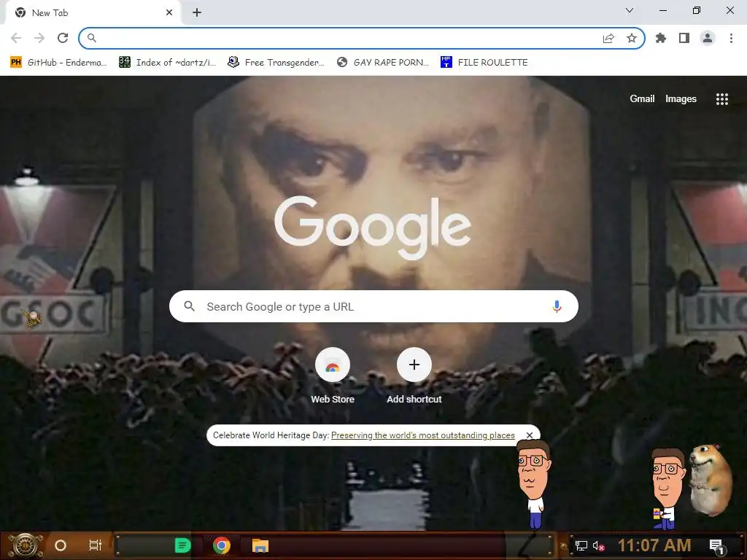Screen dimensions: 747x560
Task: Open Chrome's three-dot menu
Action: (731, 38)
